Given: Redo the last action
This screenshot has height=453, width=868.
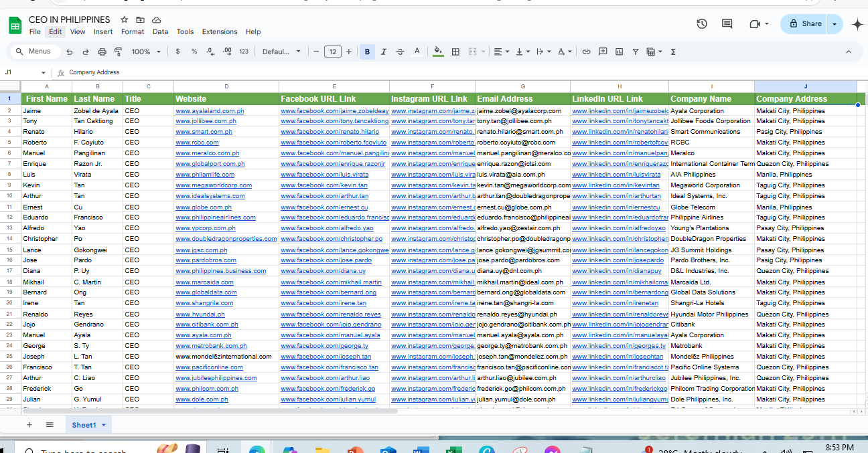Looking at the screenshot, I should coord(86,52).
